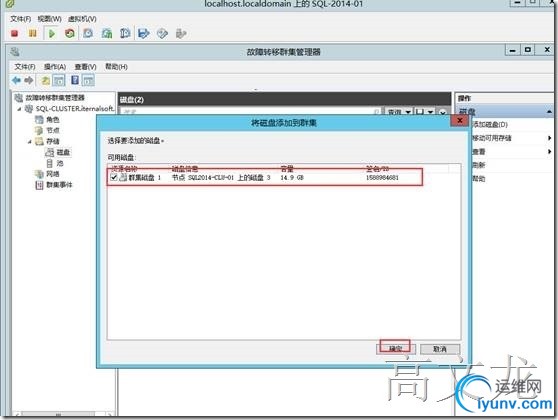The image size is (558, 420).
Task: Click the 节点 SQL2014-CLU-01 上的磁盘 3 text
Action: click(221, 177)
